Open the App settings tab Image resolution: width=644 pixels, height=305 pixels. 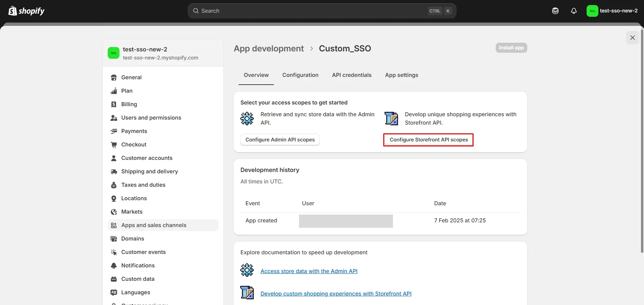pos(401,75)
